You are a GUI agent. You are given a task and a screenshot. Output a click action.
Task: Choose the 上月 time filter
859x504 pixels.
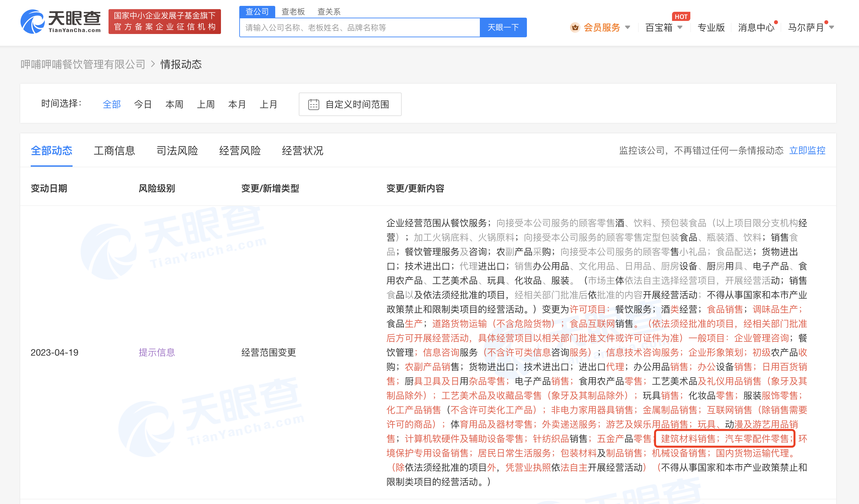click(x=268, y=104)
